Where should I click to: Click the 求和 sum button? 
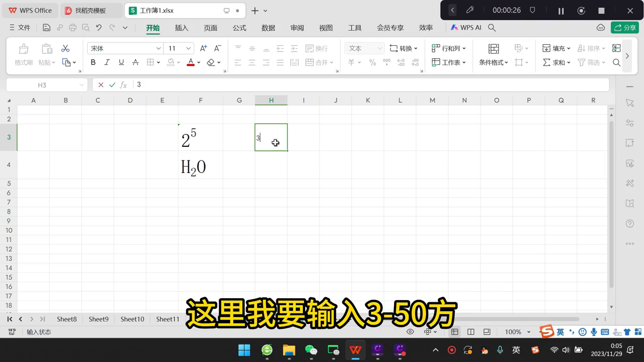[556, 62]
